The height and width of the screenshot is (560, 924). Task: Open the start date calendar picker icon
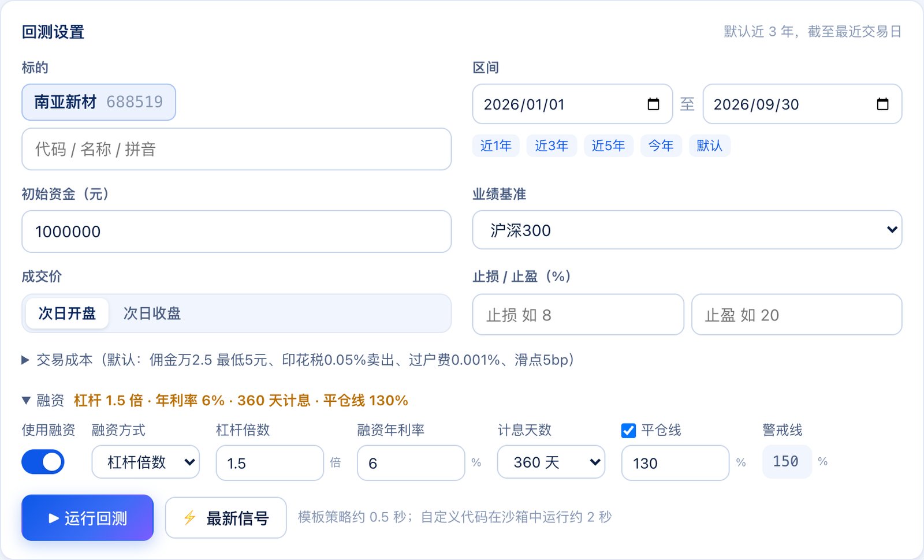coord(653,104)
